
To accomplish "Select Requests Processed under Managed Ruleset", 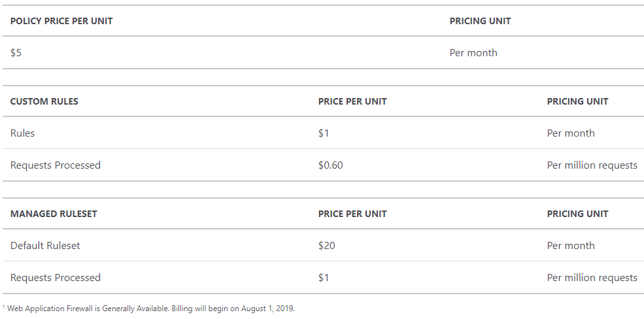I will pyautogui.click(x=56, y=278).
